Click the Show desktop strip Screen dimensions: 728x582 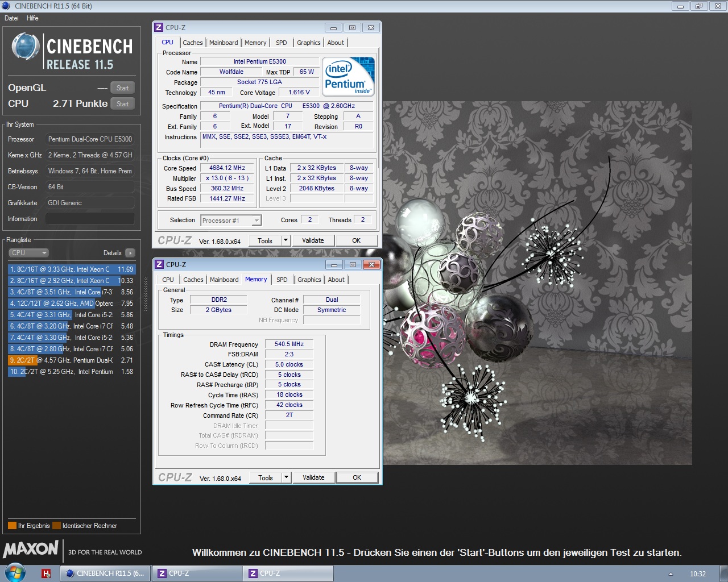723,573
